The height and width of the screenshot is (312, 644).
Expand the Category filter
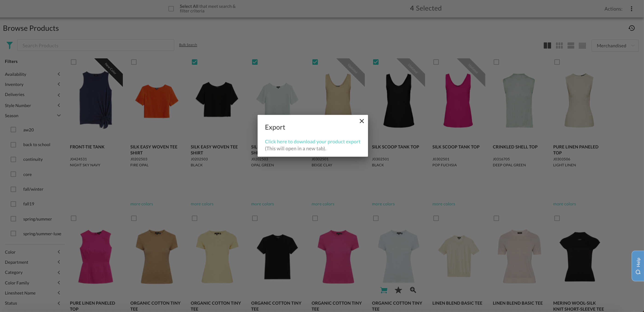point(32,272)
